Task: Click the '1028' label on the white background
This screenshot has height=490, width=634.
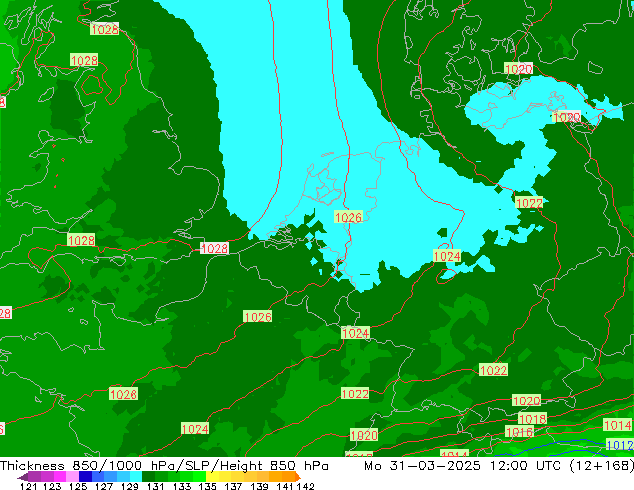Action: click(x=214, y=248)
